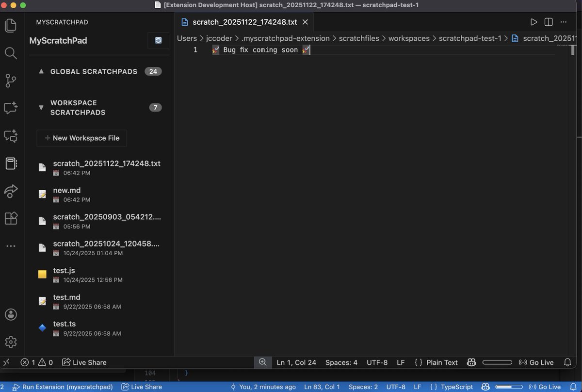Open the workspaces breadcrumb
Image resolution: width=582 pixels, height=392 pixels.
point(409,38)
